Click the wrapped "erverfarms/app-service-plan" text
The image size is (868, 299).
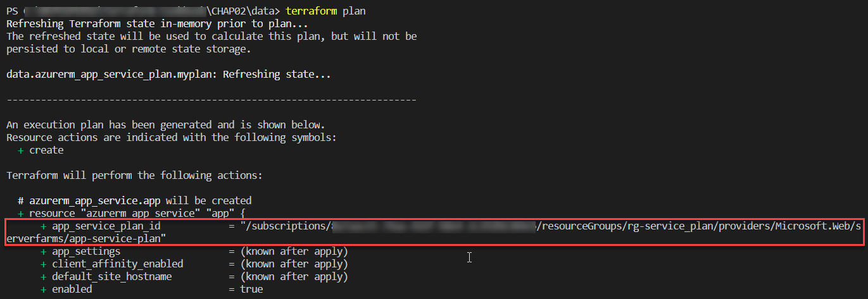pos(86,238)
